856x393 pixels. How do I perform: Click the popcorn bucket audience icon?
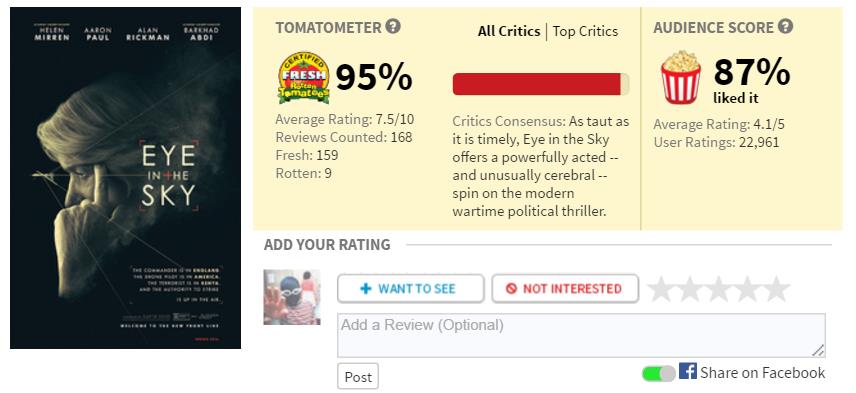point(681,77)
